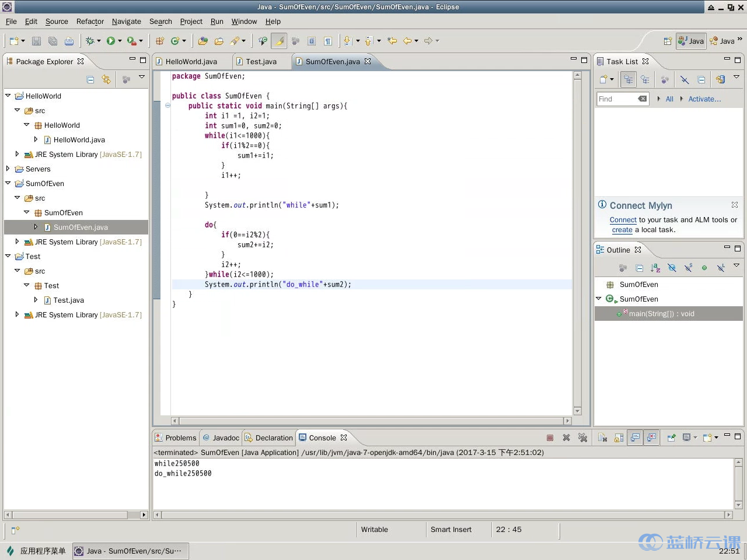Run the program with green Run button

coord(110,41)
